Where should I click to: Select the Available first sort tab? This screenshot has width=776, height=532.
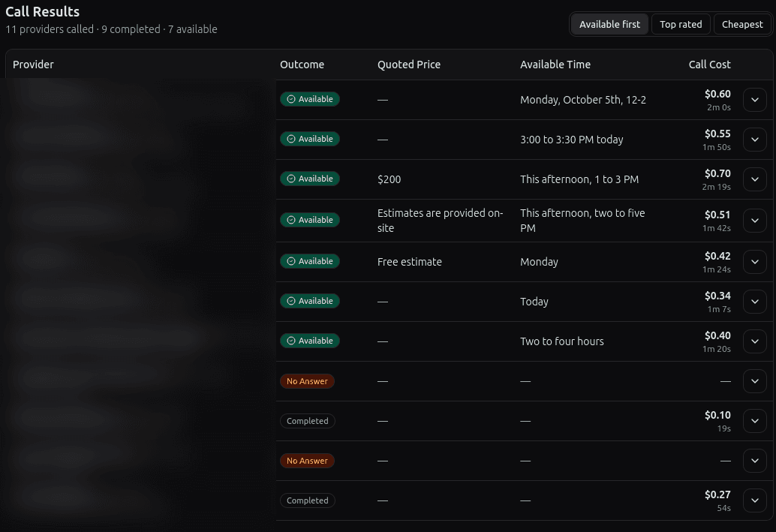(x=609, y=24)
